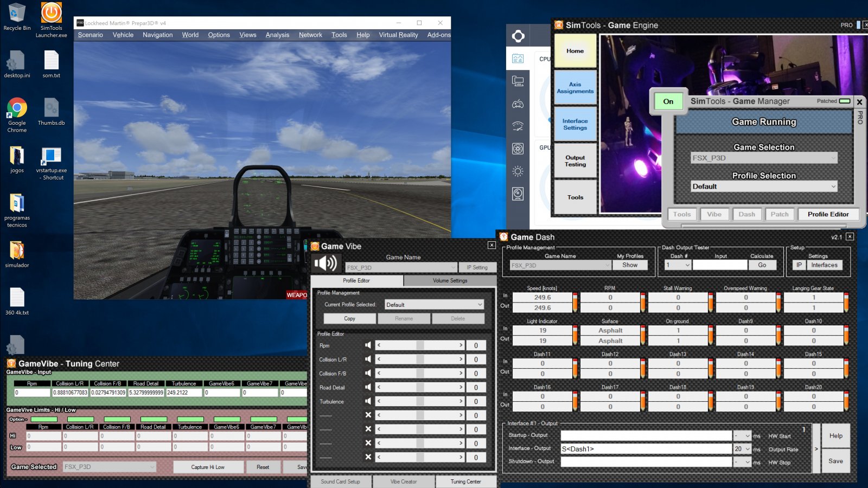Open the '360 4k.txt' desktop file
The image size is (868, 488).
17,301
